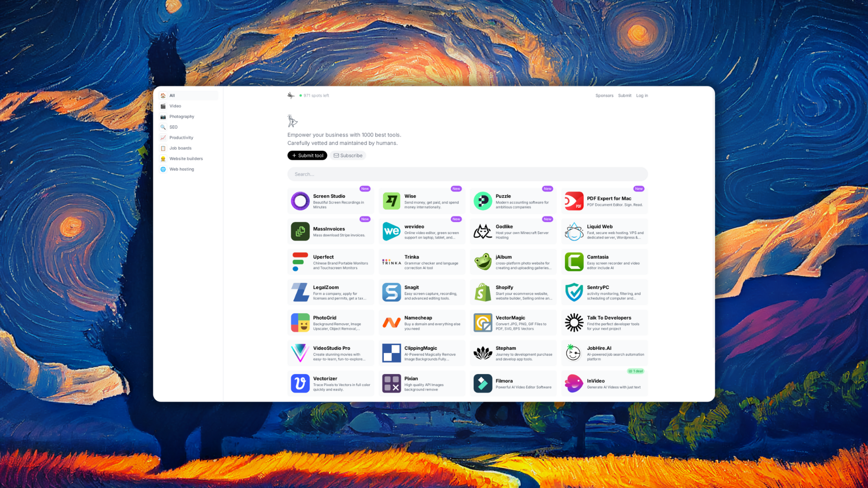Open the VectorMagic icon
The image size is (868, 488).
[483, 323]
